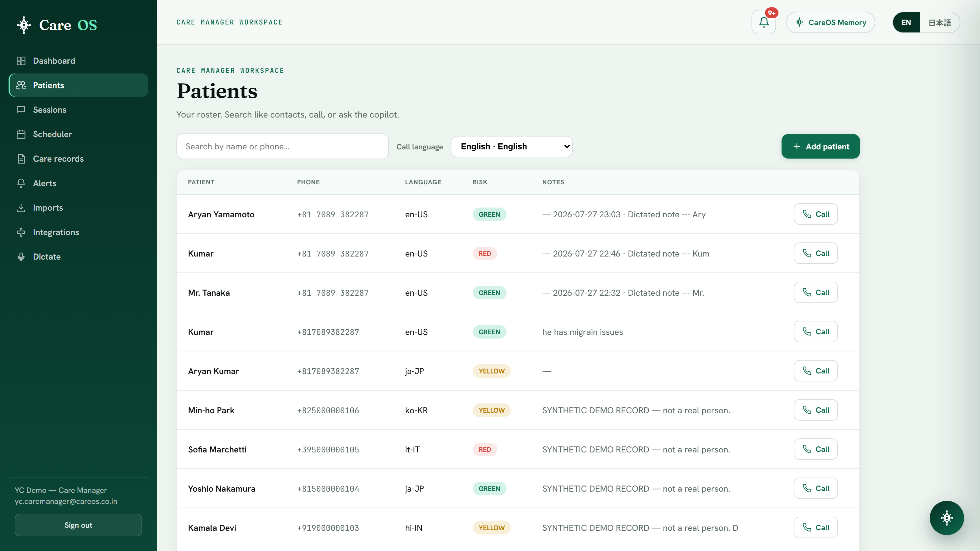Click the ko-KR language cell

pyautogui.click(x=416, y=410)
